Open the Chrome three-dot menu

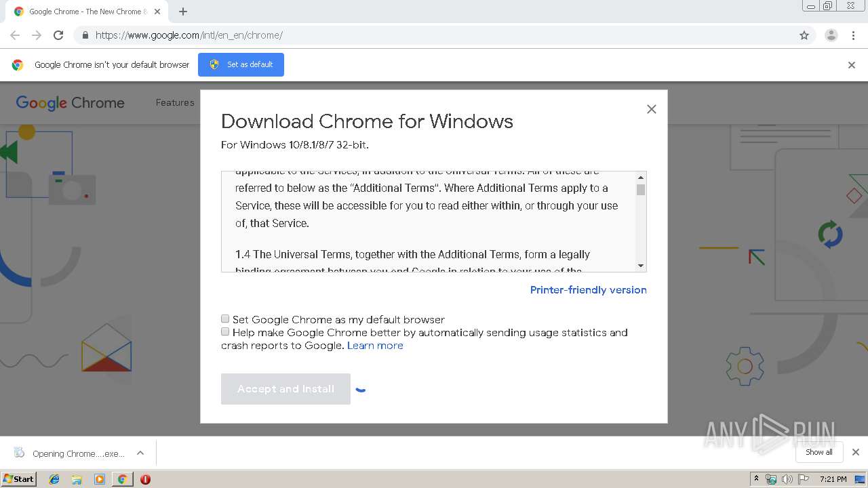[853, 35]
